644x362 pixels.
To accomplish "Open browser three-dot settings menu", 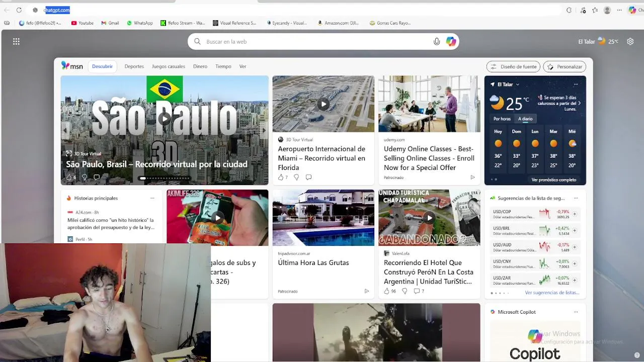I will pos(619,10).
